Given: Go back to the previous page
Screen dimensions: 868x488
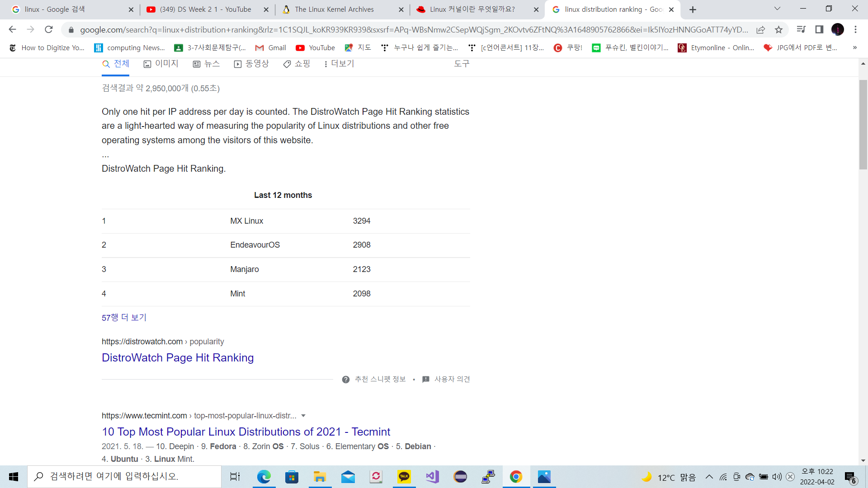Looking at the screenshot, I should point(12,29).
